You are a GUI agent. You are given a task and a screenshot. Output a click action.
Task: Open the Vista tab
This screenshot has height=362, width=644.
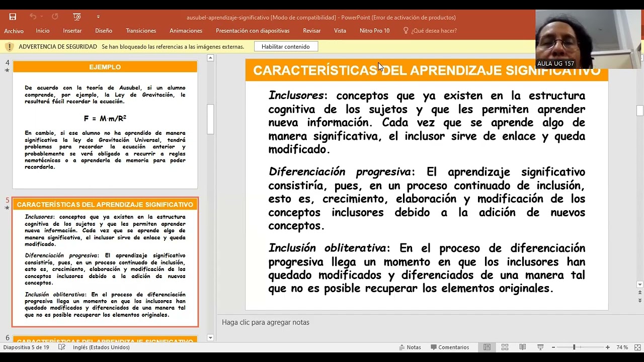(340, 31)
